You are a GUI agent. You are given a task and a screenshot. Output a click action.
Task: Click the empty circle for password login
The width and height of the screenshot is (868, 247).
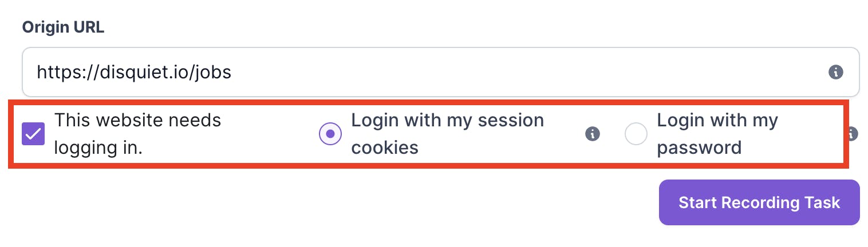[x=636, y=134]
